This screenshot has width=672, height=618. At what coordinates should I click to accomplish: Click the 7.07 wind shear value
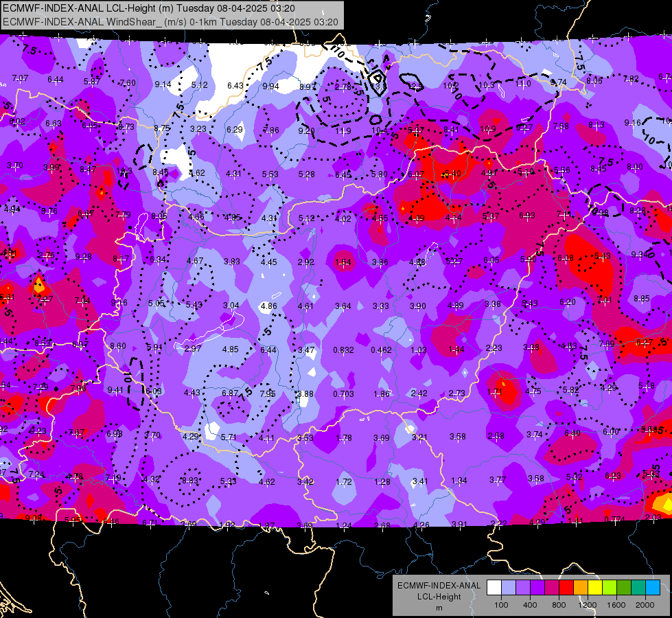[20, 78]
